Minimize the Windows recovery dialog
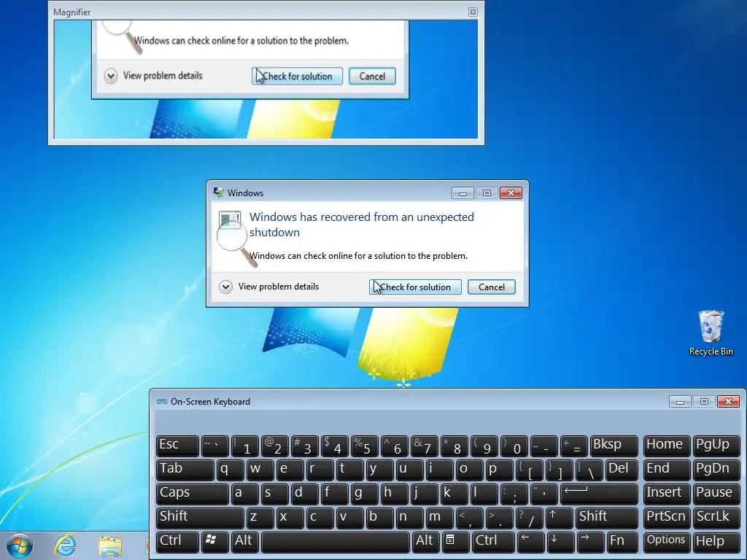 point(462,192)
